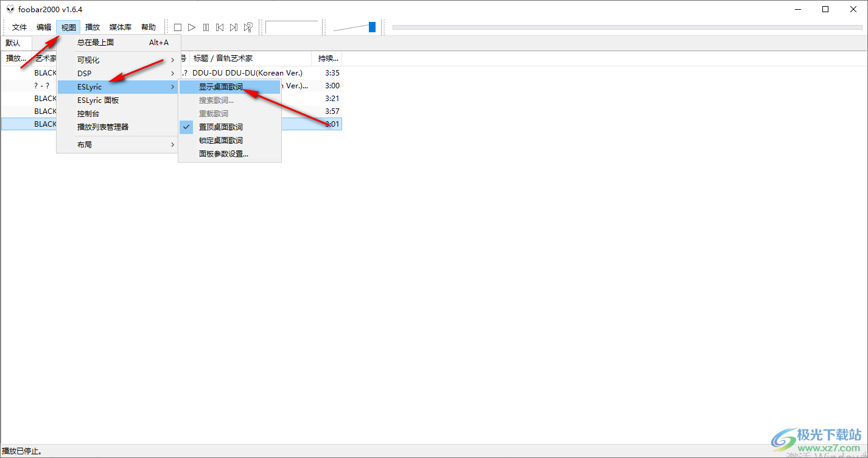Viewport: 868px width, 458px height.
Task: Open 面板参数设置... from submenu
Action: click(x=229, y=154)
